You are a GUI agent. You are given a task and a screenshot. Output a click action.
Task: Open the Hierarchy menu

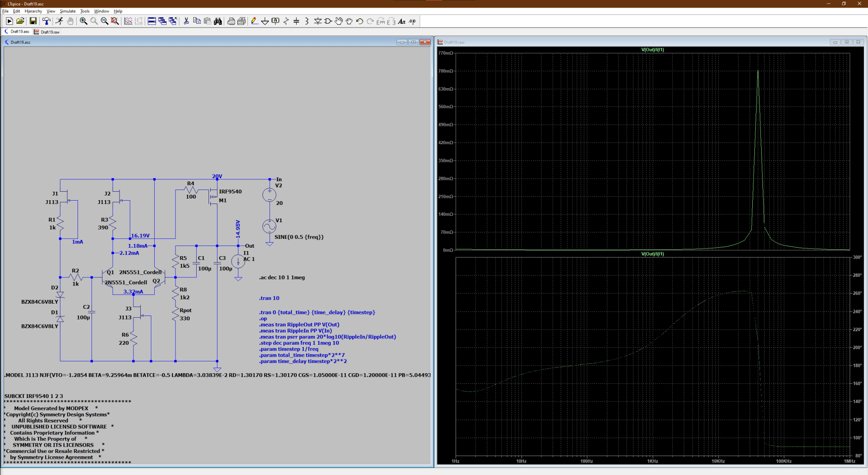click(33, 11)
